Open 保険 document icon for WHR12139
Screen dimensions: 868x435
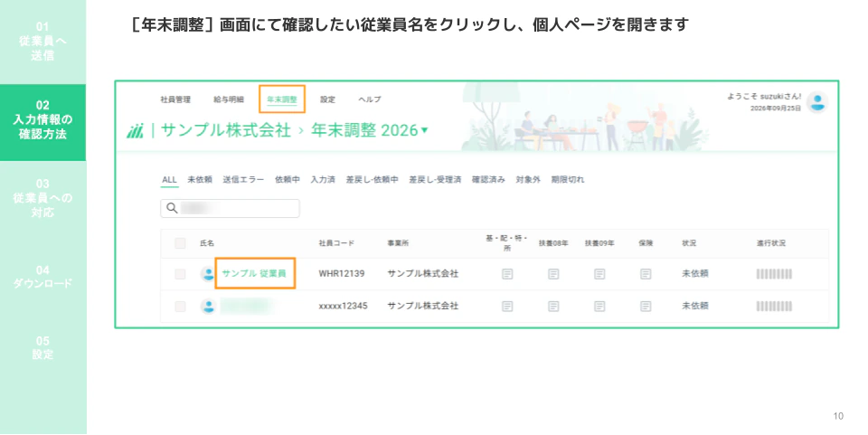pos(646,274)
